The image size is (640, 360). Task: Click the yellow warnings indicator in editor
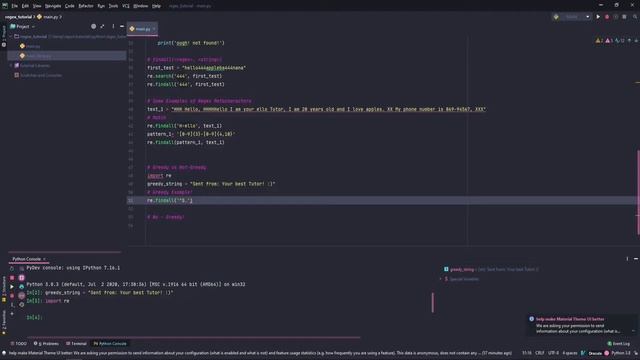coord(599,40)
